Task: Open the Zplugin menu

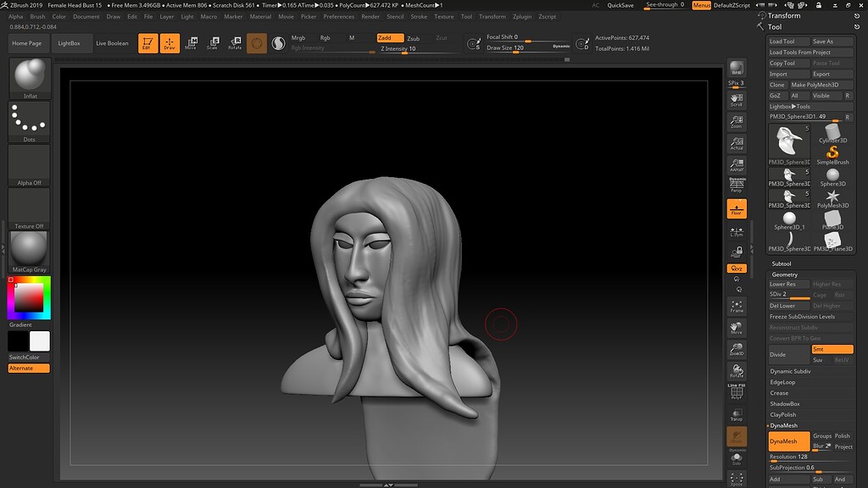Action: (520, 16)
